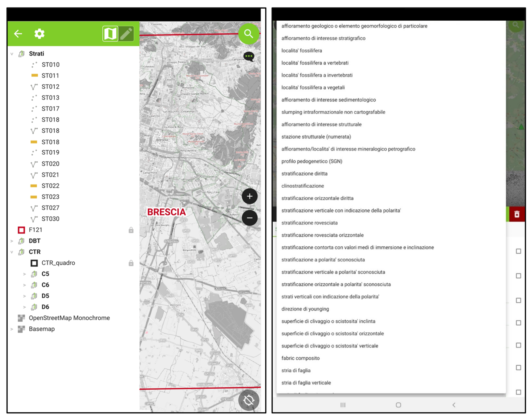Zoom in with the plus button
531x420 pixels.
pos(249,196)
